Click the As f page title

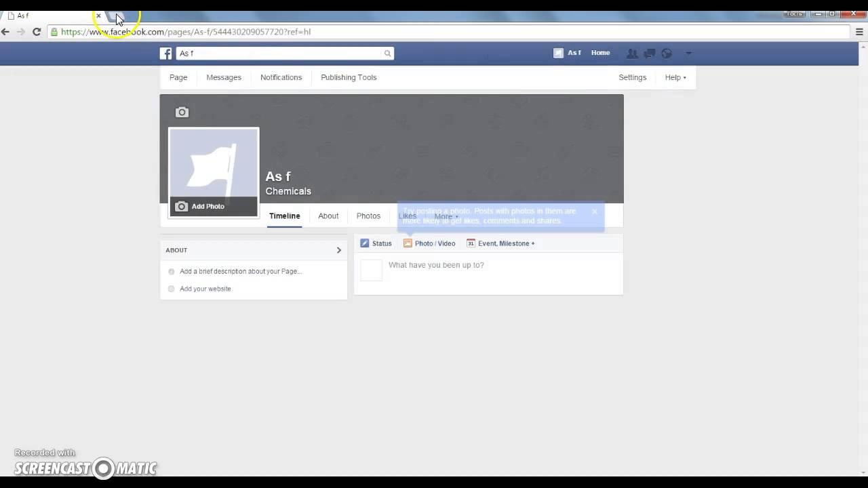pos(278,177)
